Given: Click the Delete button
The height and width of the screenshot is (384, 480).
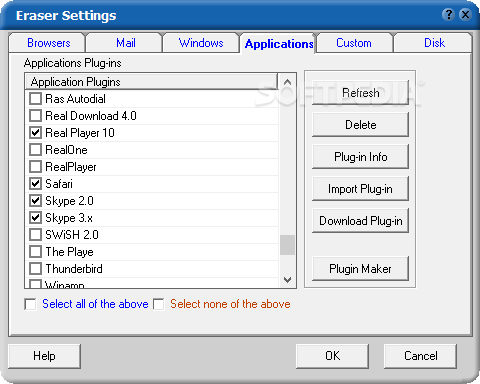Looking at the screenshot, I should point(360,125).
